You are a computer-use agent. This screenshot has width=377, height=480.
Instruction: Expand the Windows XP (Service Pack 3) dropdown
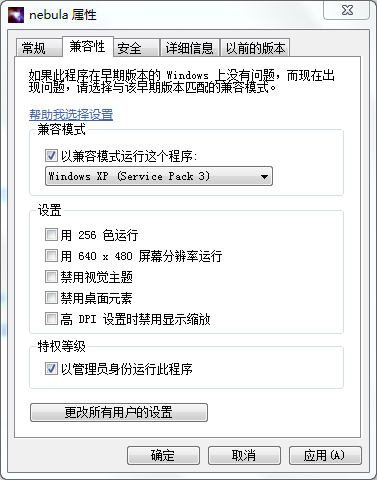(159, 176)
